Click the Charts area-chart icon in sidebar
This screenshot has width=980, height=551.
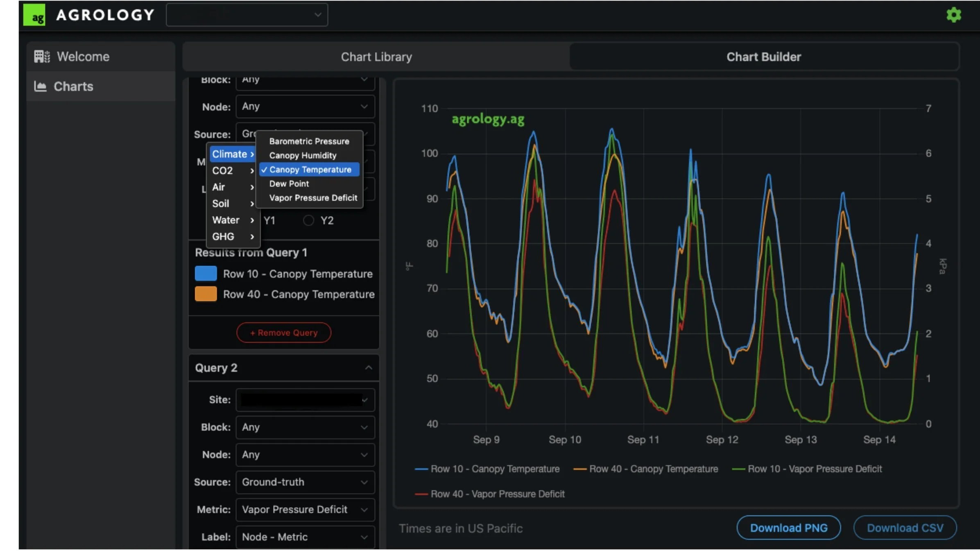pos(40,86)
